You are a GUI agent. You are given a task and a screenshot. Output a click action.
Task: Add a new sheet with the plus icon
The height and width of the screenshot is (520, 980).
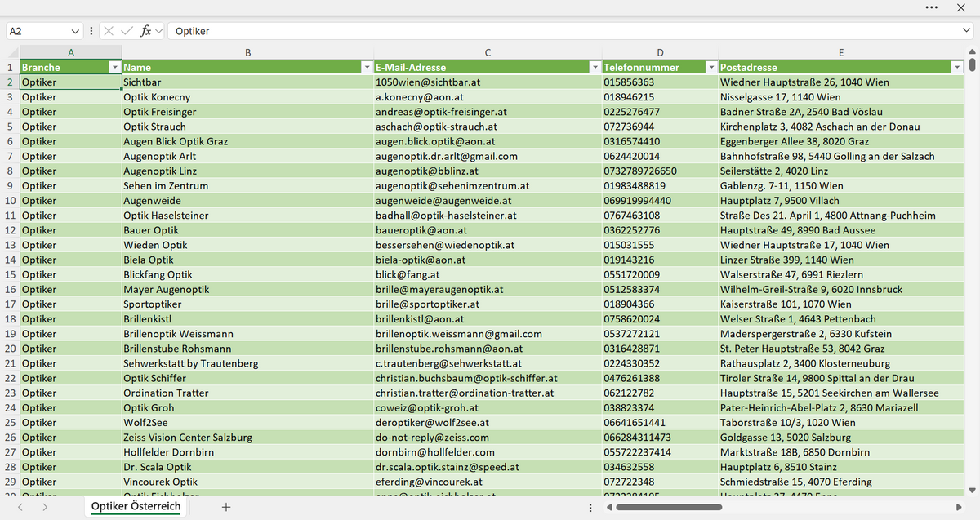226,507
